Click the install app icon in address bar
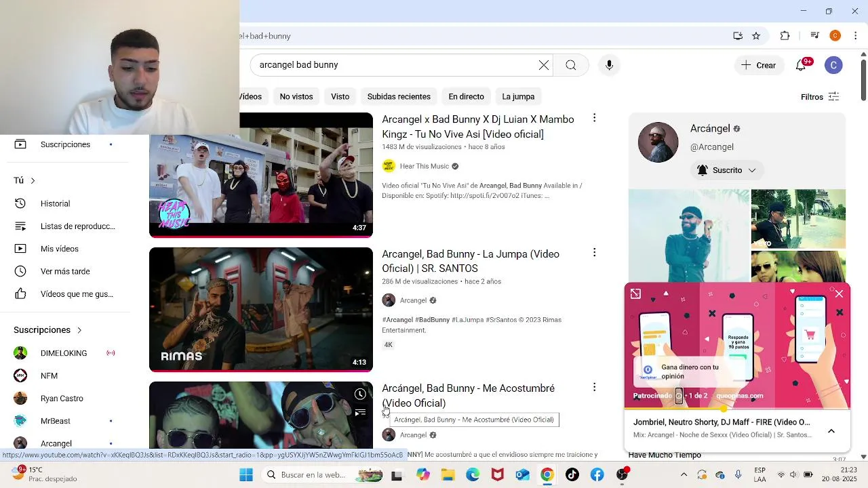The width and height of the screenshot is (868, 488). tap(738, 36)
